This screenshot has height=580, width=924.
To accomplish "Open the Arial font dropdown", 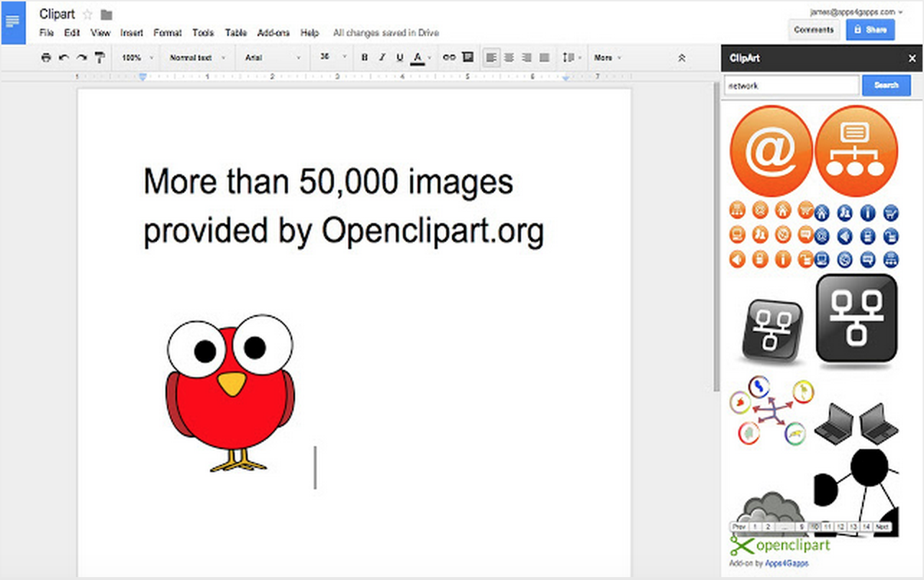I will click(x=272, y=58).
